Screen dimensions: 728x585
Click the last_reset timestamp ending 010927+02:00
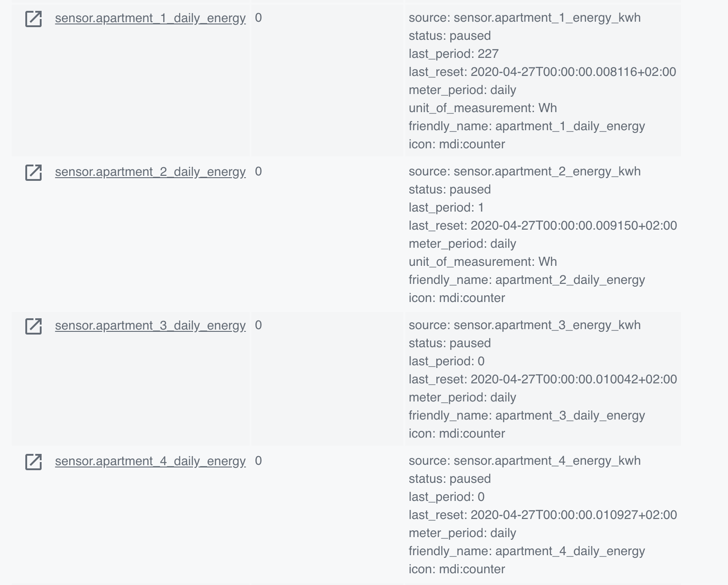point(543,515)
